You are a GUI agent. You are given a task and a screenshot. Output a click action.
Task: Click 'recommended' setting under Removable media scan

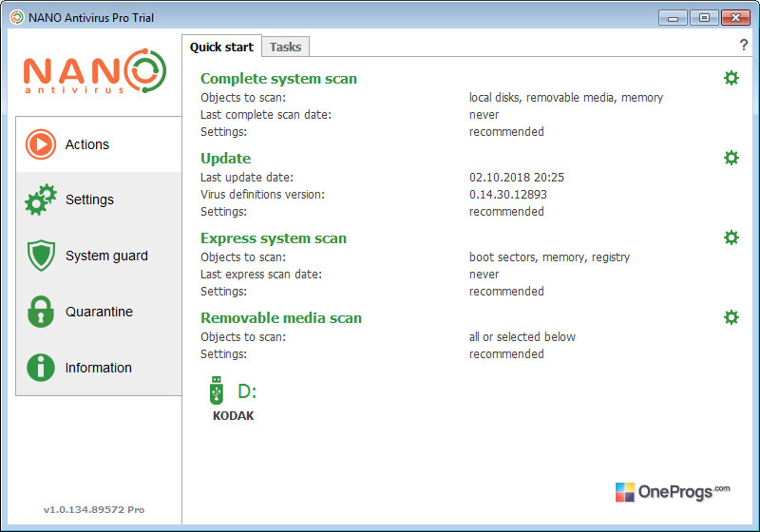[506, 353]
